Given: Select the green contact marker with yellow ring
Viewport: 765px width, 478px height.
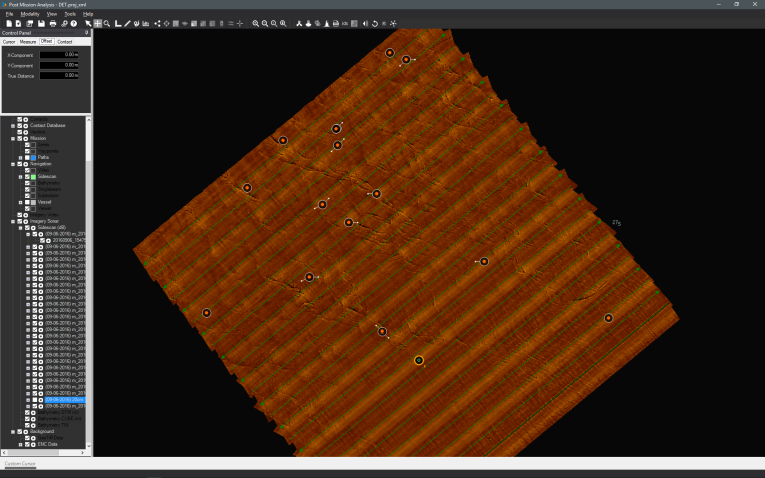Looking at the screenshot, I should tap(419, 360).
